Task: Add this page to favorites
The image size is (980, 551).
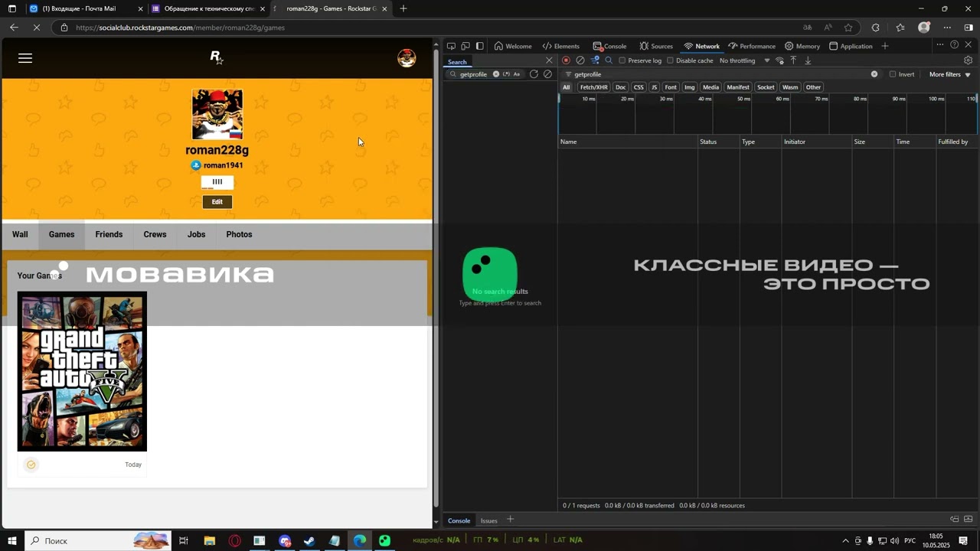Action: coord(848,28)
